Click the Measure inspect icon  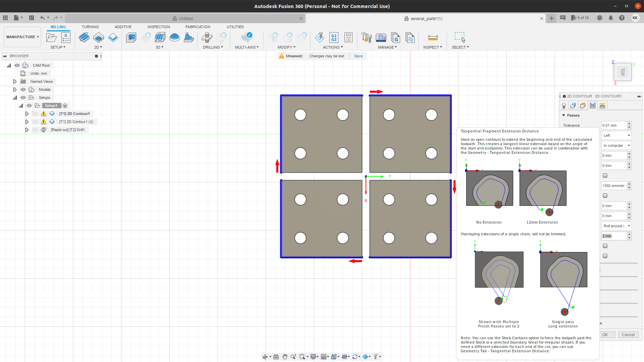433,37
